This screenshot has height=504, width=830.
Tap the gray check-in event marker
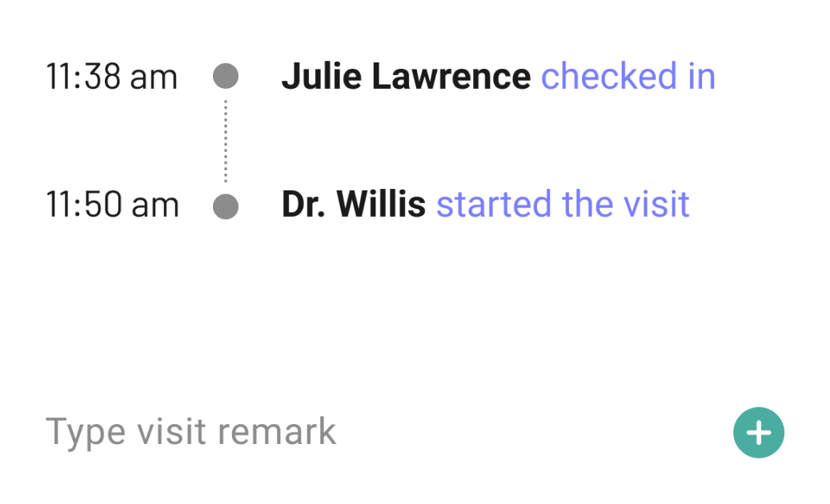tap(226, 77)
